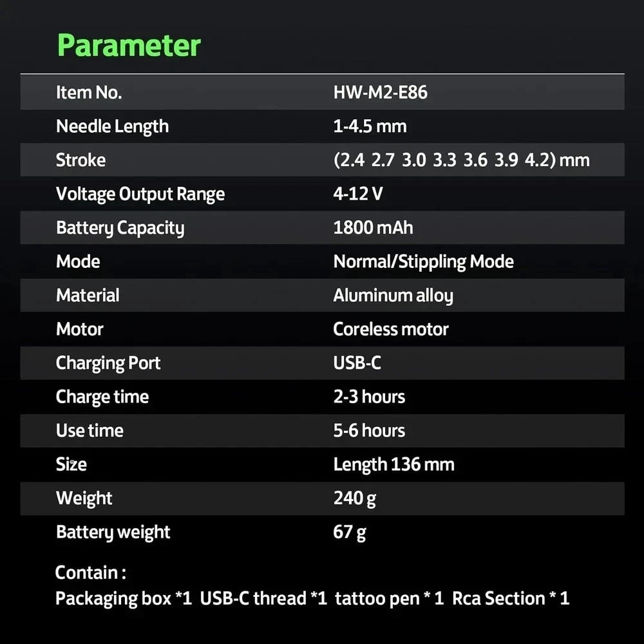Select the Contain : heading
The height and width of the screenshot is (644, 644).
point(90,573)
